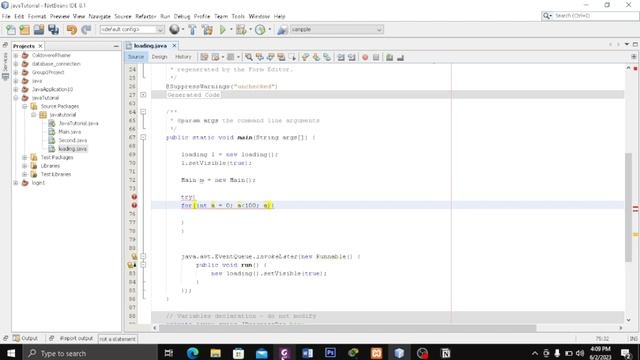Click the editor vertical scrollbar
The width and height of the screenshot is (640, 360).
[628, 207]
